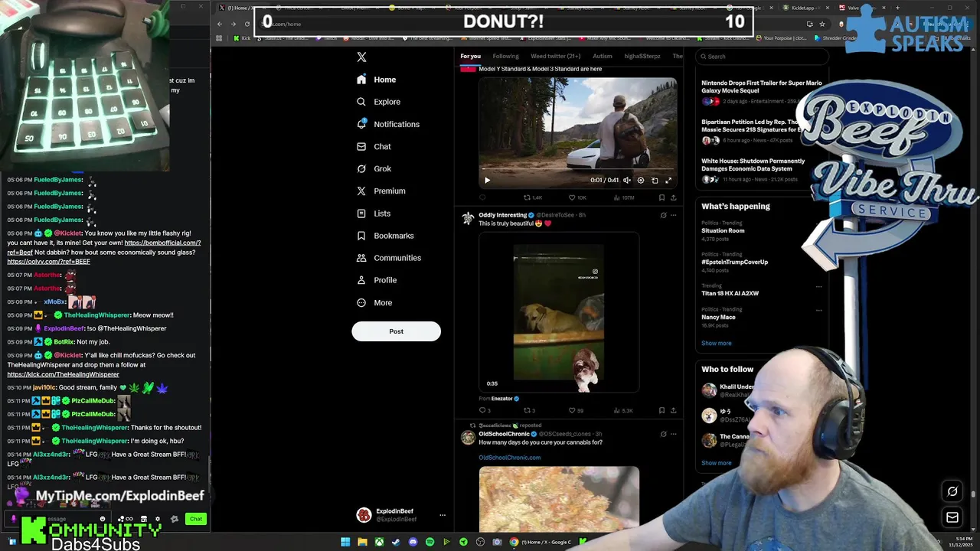Switch to the Following tab
980x551 pixels.
pyautogui.click(x=505, y=56)
